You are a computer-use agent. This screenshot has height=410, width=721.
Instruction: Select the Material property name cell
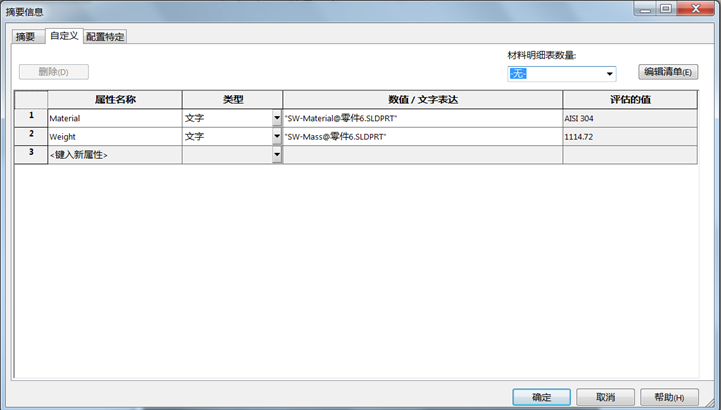(114, 118)
